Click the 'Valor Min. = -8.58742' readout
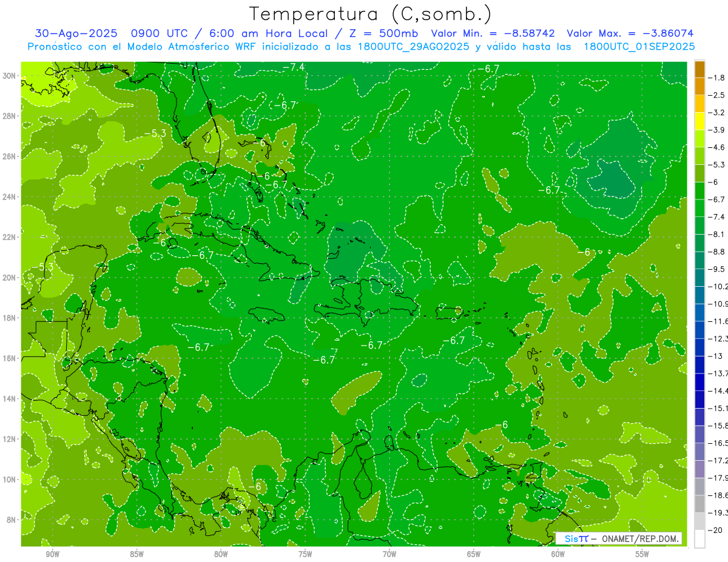This screenshot has width=728, height=562. click(493, 33)
